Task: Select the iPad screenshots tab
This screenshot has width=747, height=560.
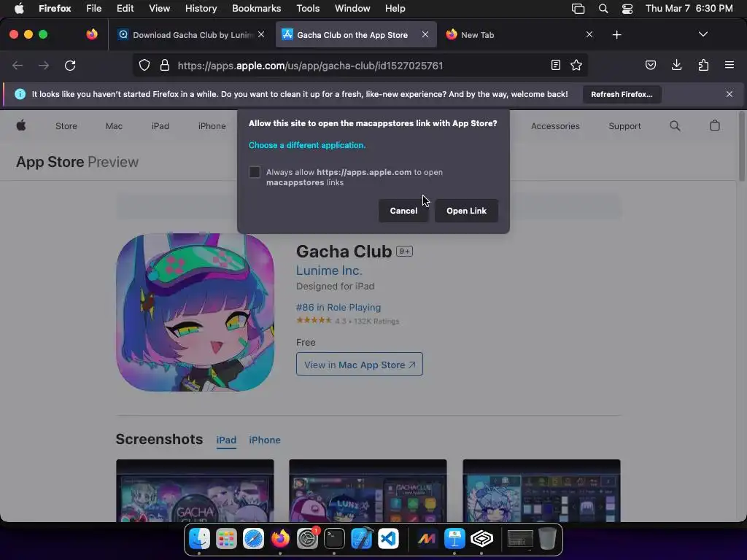Action: point(226,440)
